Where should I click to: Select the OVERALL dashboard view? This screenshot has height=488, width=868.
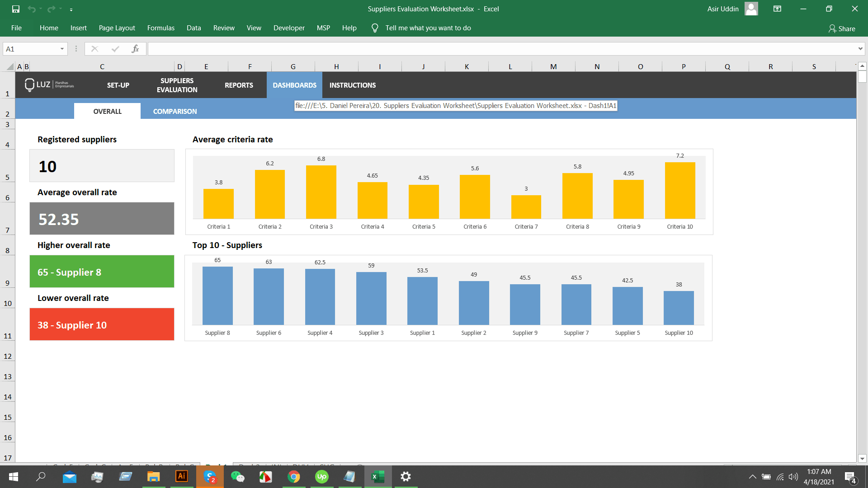107,111
